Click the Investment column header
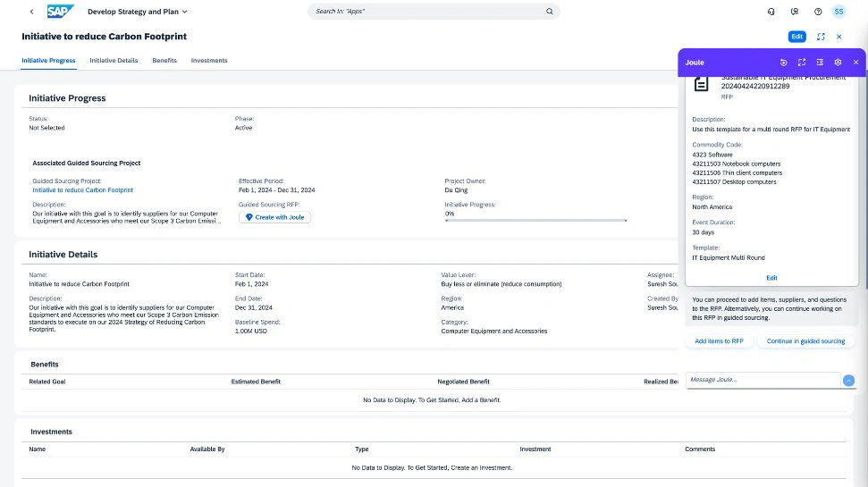 pyautogui.click(x=535, y=449)
